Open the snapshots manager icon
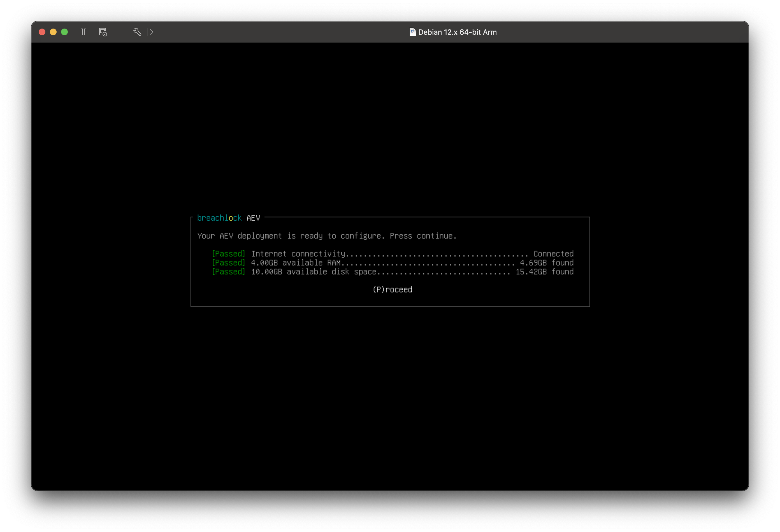The image size is (780, 532). pos(103,32)
